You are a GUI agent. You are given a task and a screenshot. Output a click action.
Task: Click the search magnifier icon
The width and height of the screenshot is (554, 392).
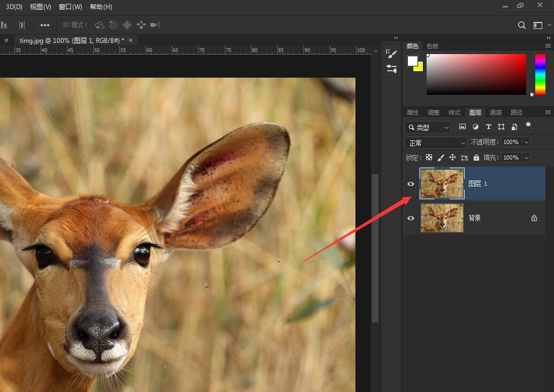pyautogui.click(x=522, y=25)
